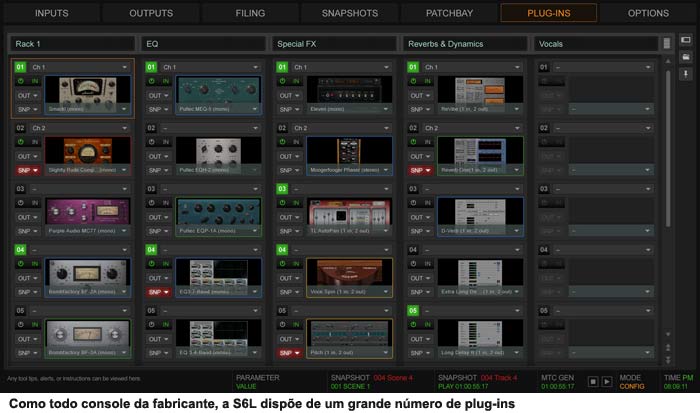700x413 pixels.
Task: Toggle power for Rack 1 slot 01
Action: (21, 81)
